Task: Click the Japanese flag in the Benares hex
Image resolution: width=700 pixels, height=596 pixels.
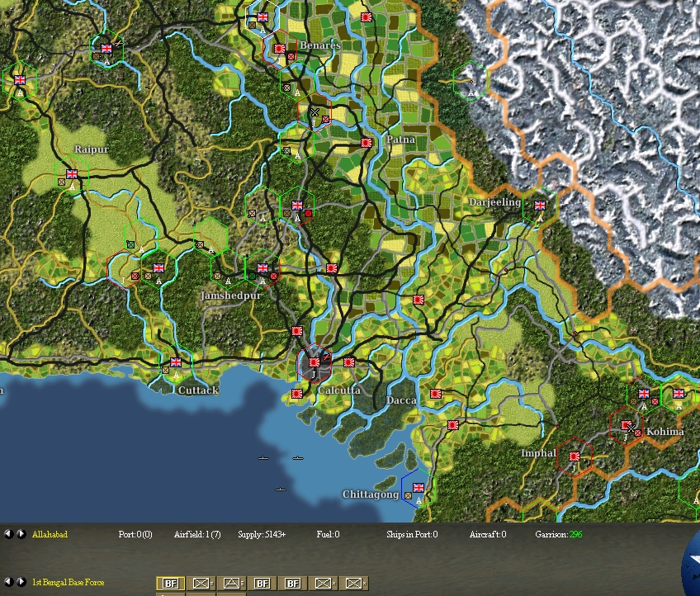Action: tap(280, 49)
